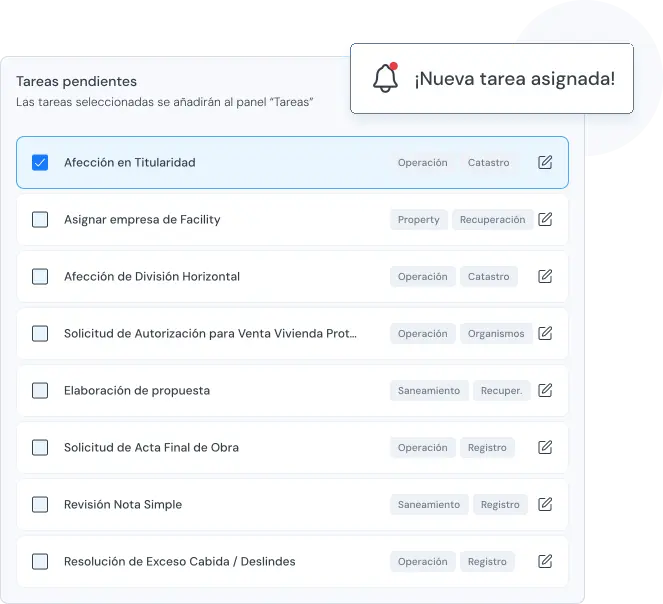This screenshot has width=663, height=604.
Task: Edit the 'Revisión Nota Simple' task
Action: pos(545,504)
